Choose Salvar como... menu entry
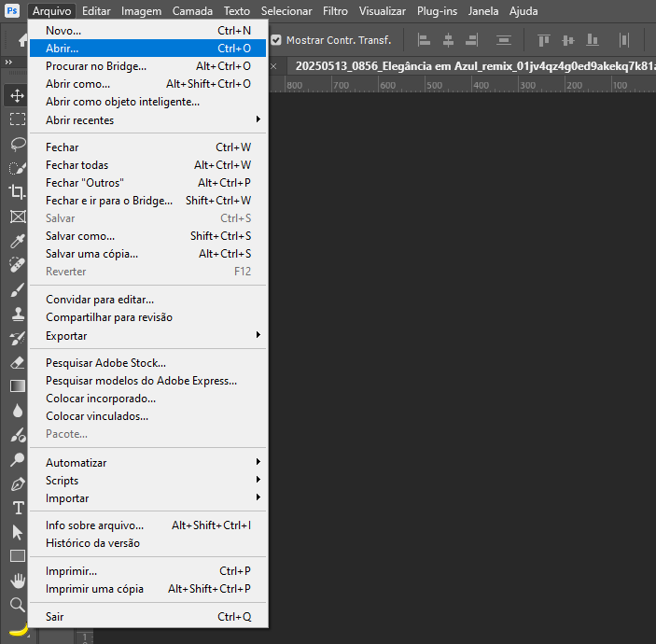The image size is (656, 644). click(147, 236)
